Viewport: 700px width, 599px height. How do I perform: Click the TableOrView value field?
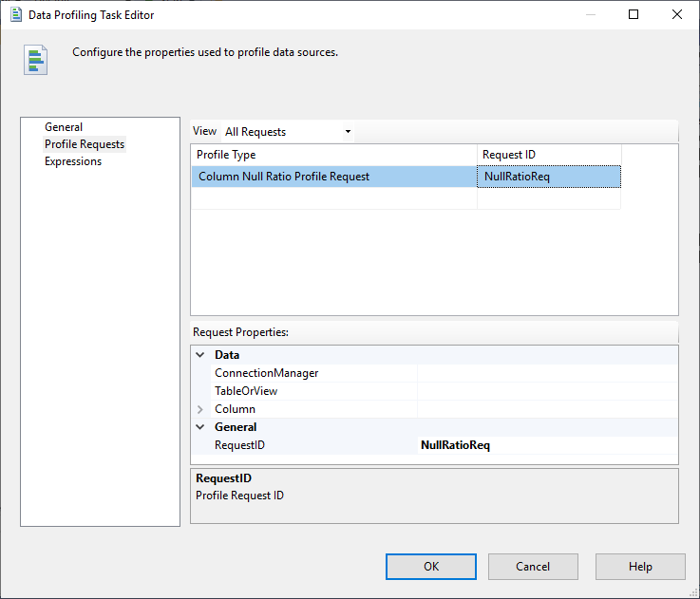point(547,391)
